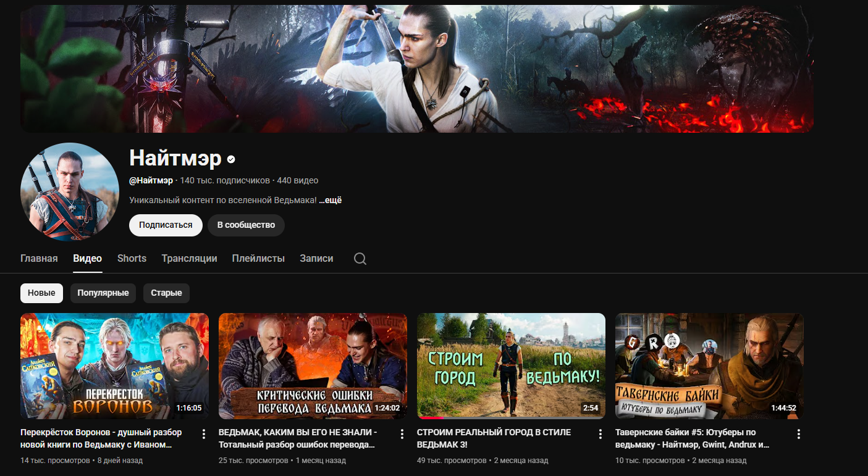Viewport: 868px width, 476px height.
Task: Open the Shorts tab
Action: pyautogui.click(x=132, y=259)
